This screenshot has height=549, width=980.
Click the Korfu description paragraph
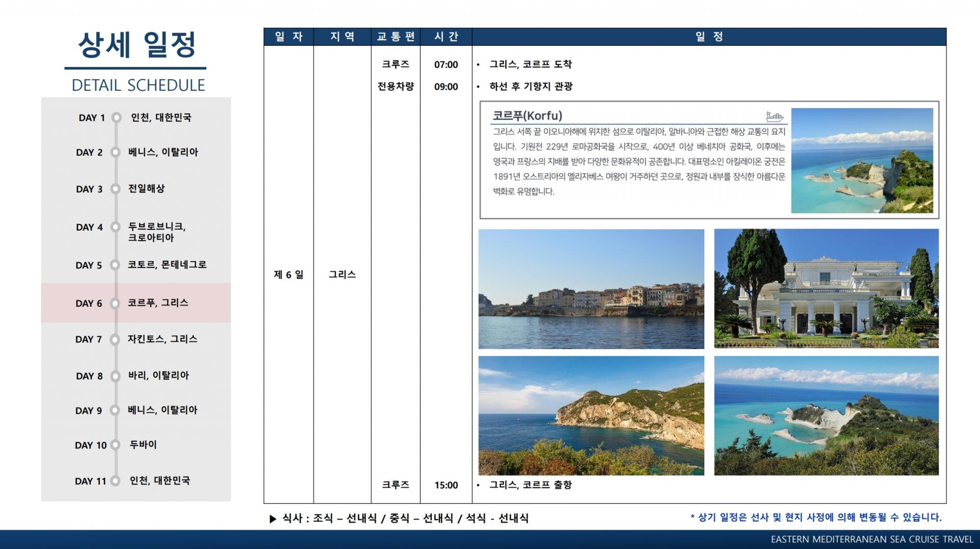click(x=639, y=162)
